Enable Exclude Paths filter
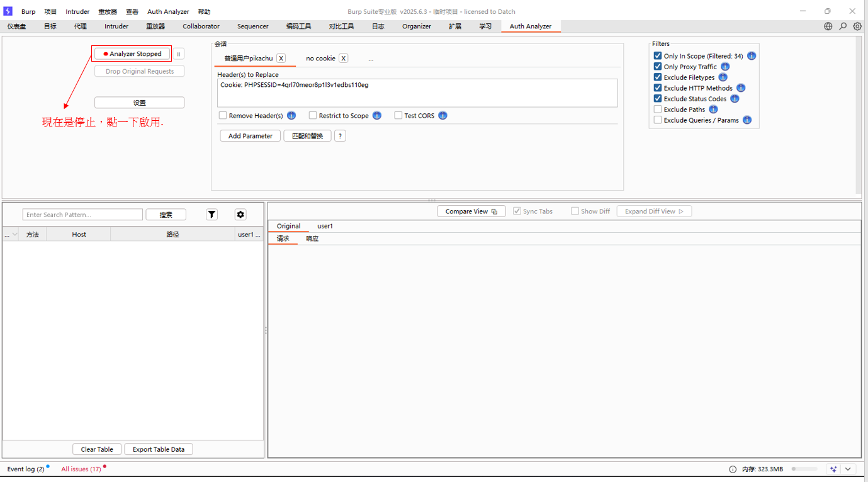This screenshot has height=482, width=868. (658, 109)
